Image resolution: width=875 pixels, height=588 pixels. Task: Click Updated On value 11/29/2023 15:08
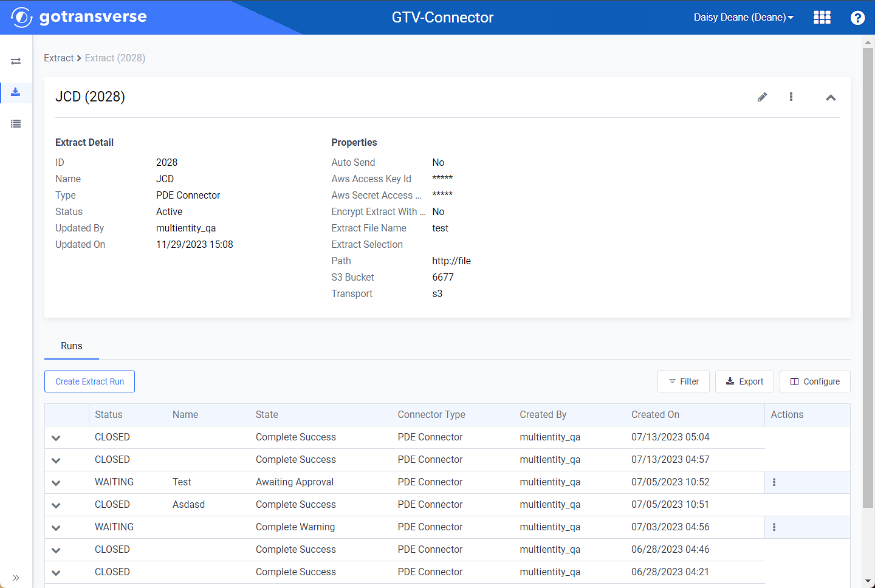[194, 244]
